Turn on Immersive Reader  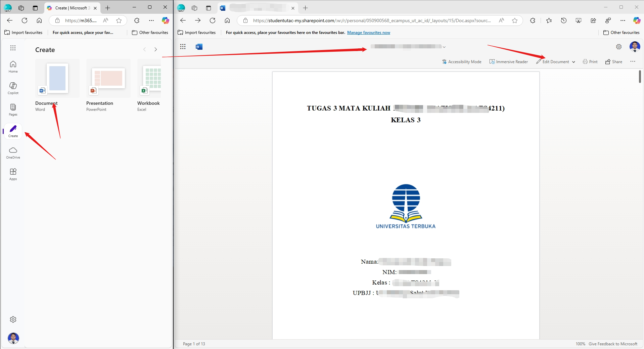point(508,61)
